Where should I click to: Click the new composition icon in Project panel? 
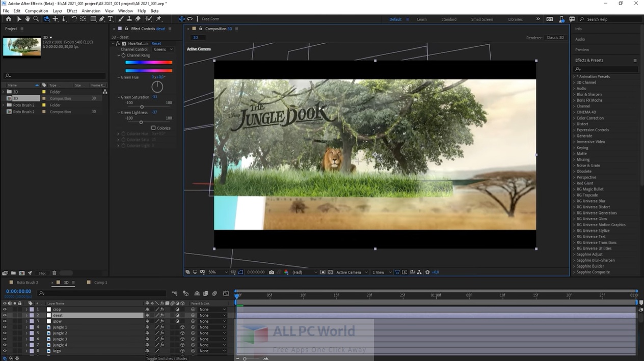(21, 273)
